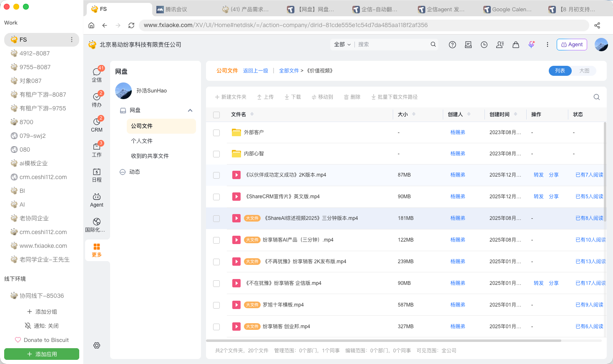Open the 待办 to-do sidebar icon

coord(97,99)
